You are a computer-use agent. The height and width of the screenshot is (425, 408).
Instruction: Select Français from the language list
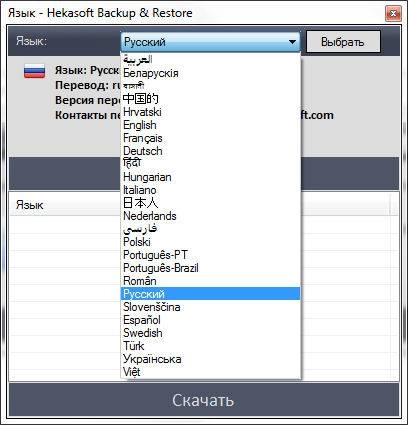tap(211, 138)
